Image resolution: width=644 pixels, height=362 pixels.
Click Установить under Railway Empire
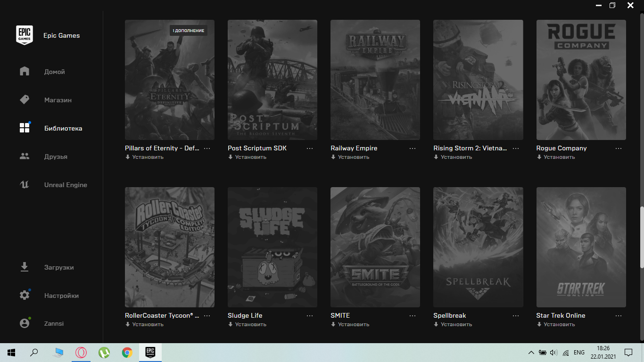pyautogui.click(x=350, y=157)
